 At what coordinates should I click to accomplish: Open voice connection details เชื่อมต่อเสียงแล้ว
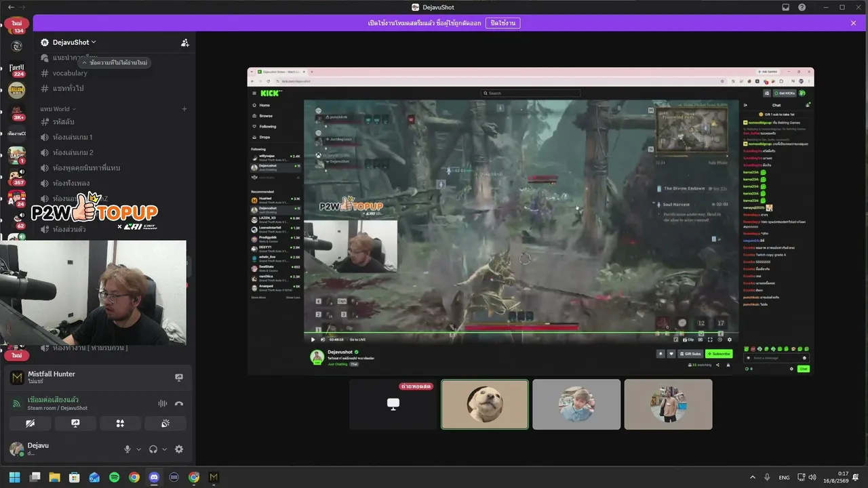coord(53,399)
